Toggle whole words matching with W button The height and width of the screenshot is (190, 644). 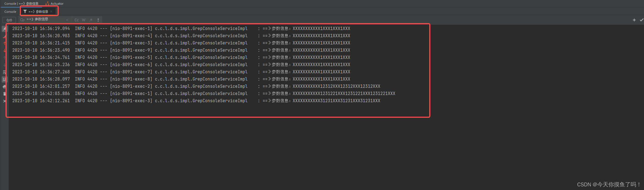point(84,20)
